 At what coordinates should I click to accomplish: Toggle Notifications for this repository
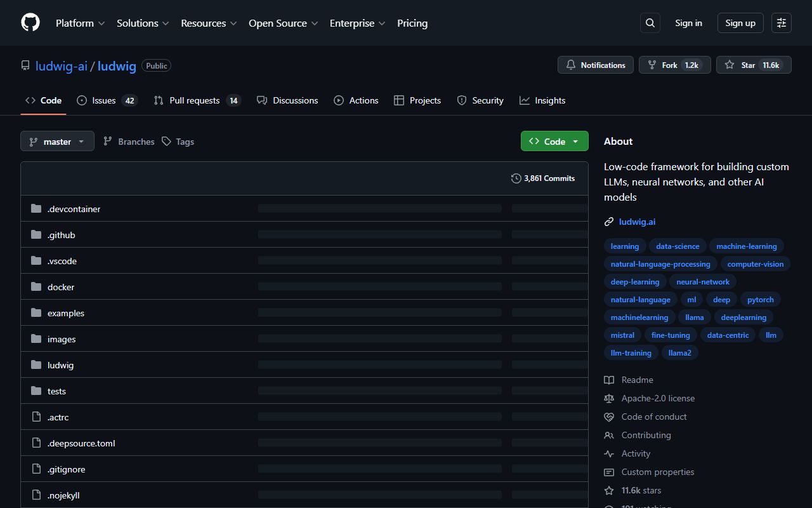(x=595, y=65)
